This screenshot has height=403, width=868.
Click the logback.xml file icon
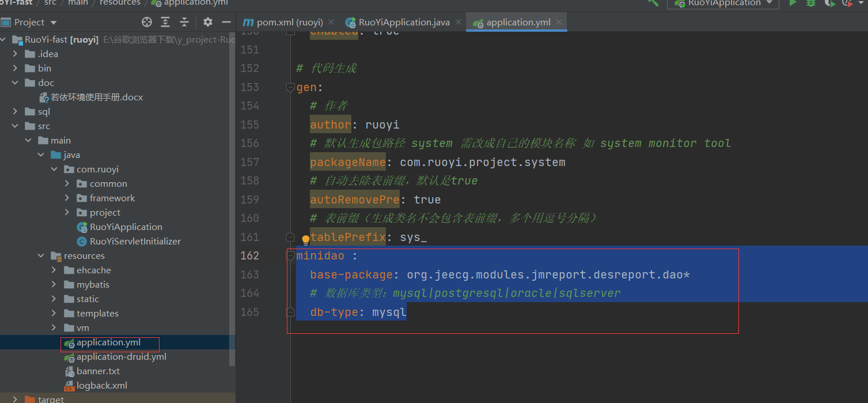(69, 386)
